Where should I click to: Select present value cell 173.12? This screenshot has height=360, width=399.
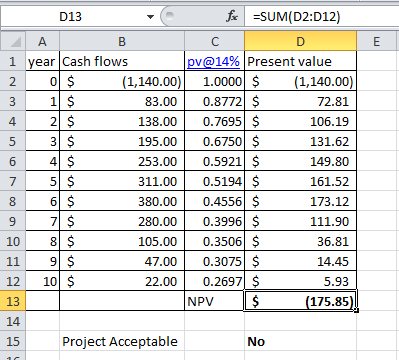pos(300,201)
